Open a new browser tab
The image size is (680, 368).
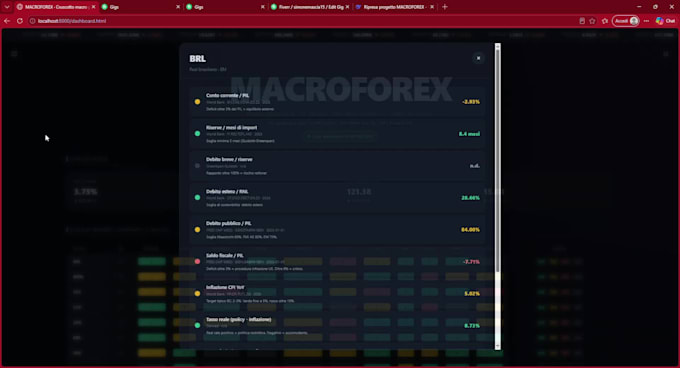[x=445, y=7]
